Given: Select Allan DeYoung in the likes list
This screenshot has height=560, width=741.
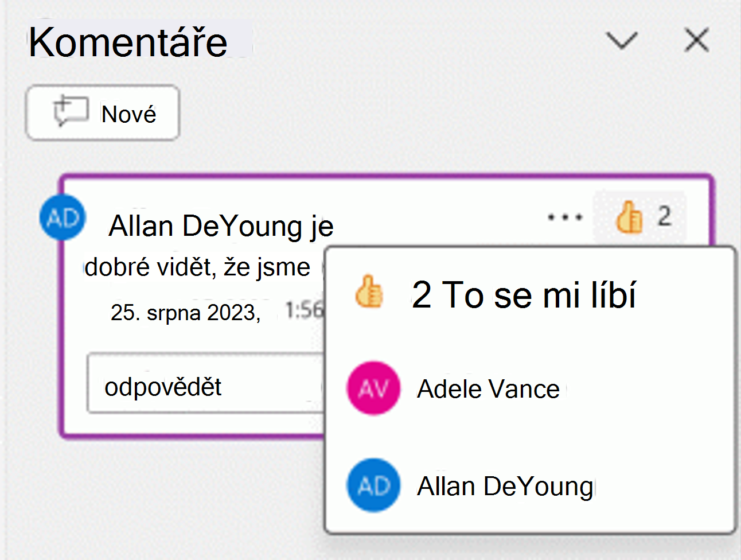Looking at the screenshot, I should tap(505, 486).
